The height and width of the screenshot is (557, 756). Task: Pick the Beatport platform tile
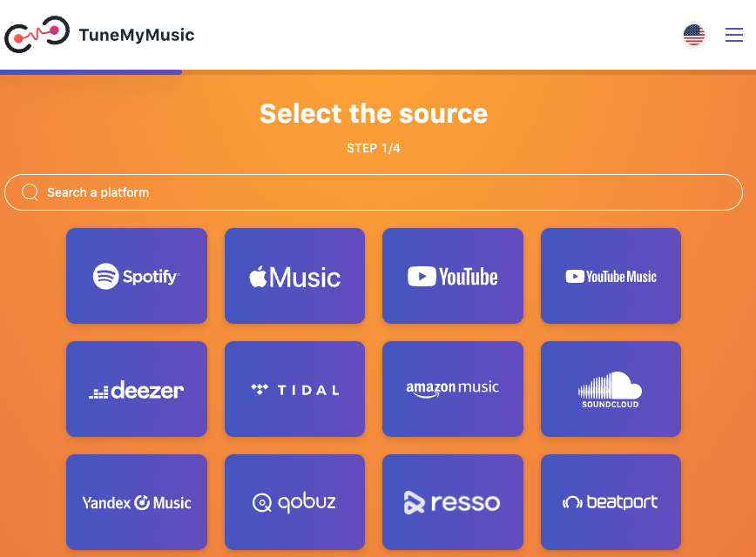point(611,502)
